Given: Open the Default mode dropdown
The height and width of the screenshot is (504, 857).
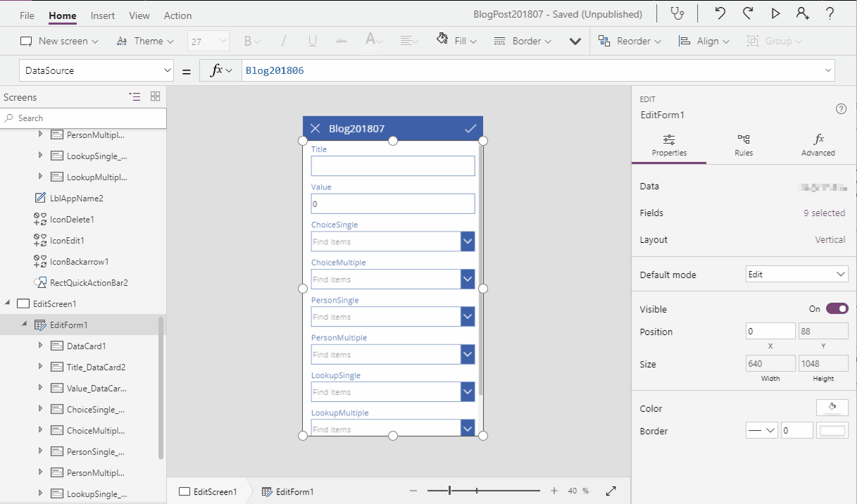Looking at the screenshot, I should click(796, 275).
